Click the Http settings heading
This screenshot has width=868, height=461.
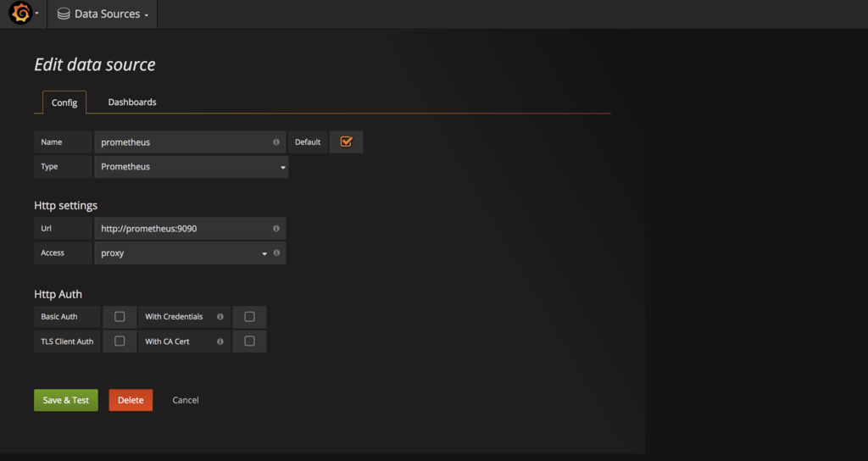click(x=66, y=205)
